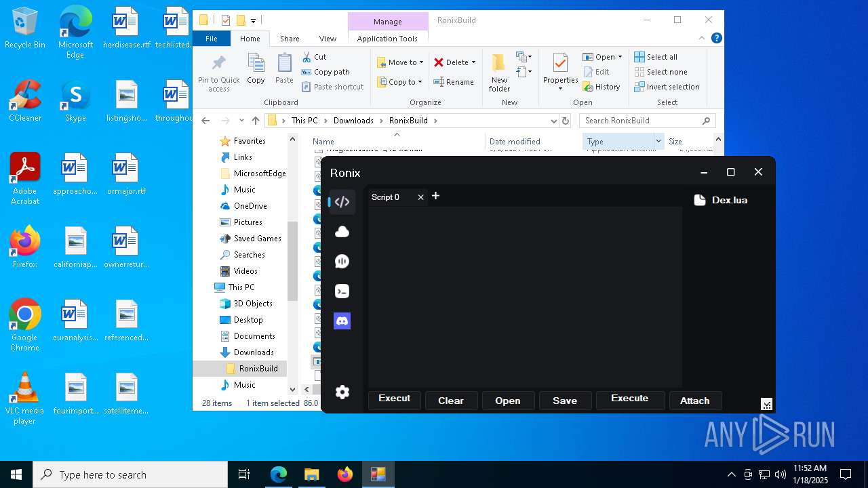868x488 pixels.
Task: Collapse the ribbon with chevron
Action: pos(703,39)
